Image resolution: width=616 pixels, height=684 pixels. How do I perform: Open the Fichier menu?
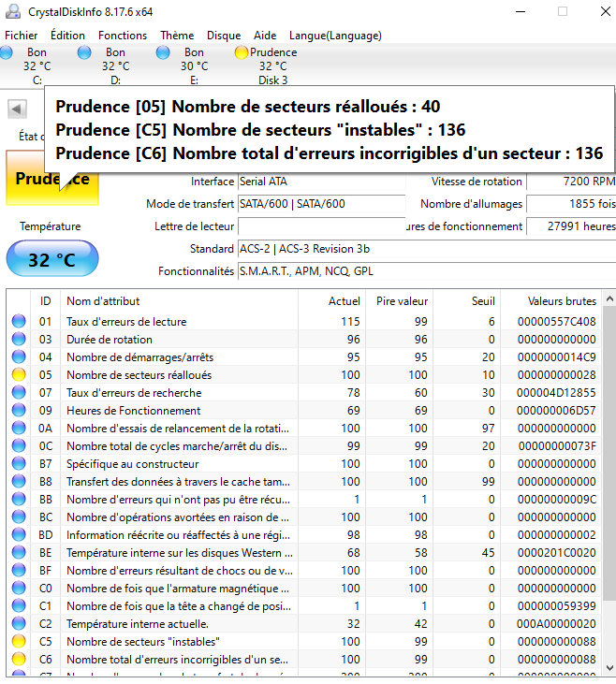(22, 36)
